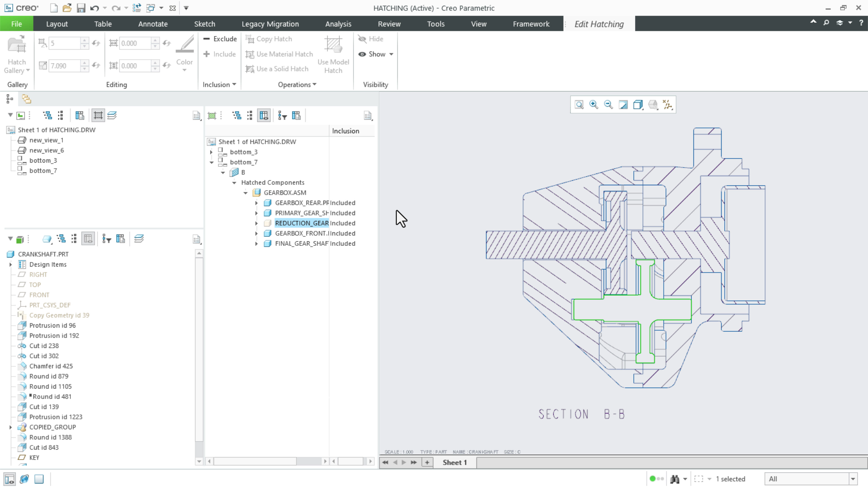Click the binoculars Find icon in status bar

pos(675,479)
